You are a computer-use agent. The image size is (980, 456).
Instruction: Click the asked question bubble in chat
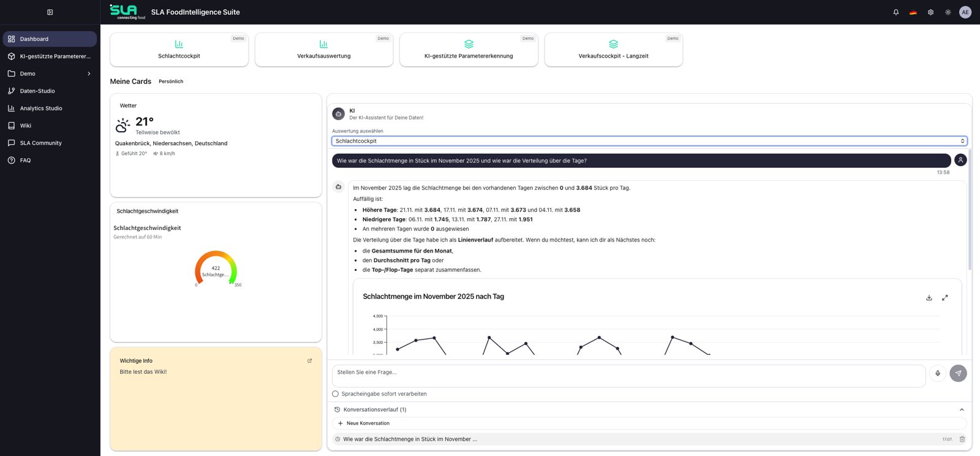(641, 161)
